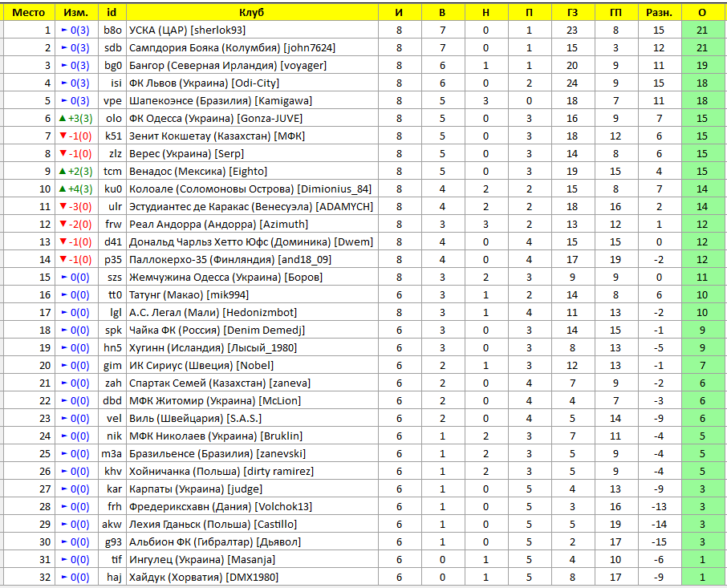The image size is (727, 588).
Task: Click the blue arrow marker for Хайдук row
Action: 64,578
